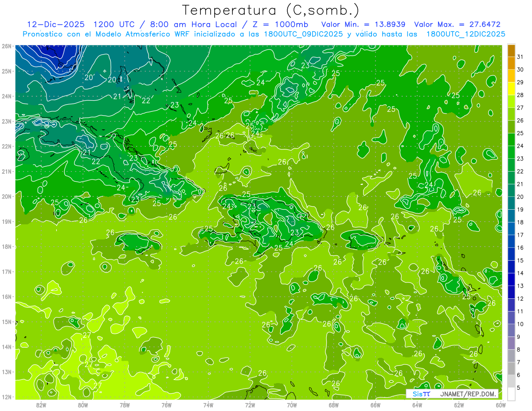532x411 pixels.
Task: Pick the colorbar swatch between 25 and 26
Action: (x=511, y=127)
